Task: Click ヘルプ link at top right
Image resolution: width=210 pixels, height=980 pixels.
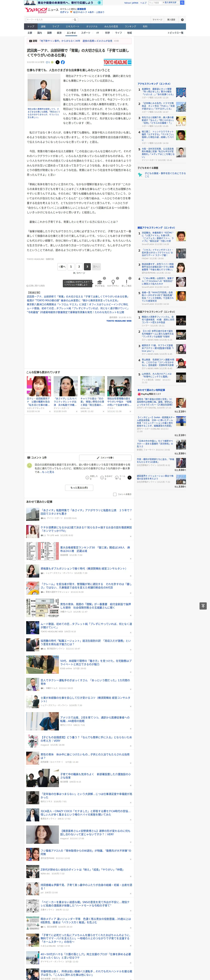Action: tap(143, 3)
